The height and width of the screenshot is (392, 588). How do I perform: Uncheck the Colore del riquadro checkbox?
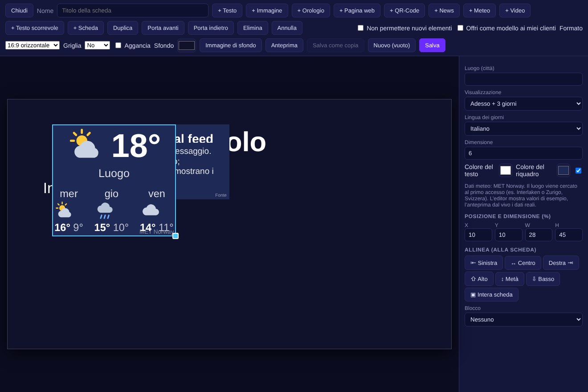[578, 170]
